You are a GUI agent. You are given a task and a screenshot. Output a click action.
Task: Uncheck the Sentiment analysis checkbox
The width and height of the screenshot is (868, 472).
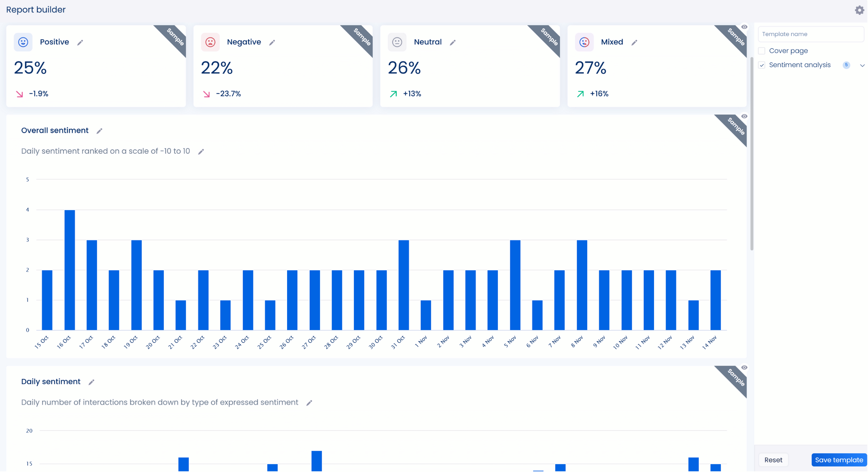pyautogui.click(x=762, y=65)
